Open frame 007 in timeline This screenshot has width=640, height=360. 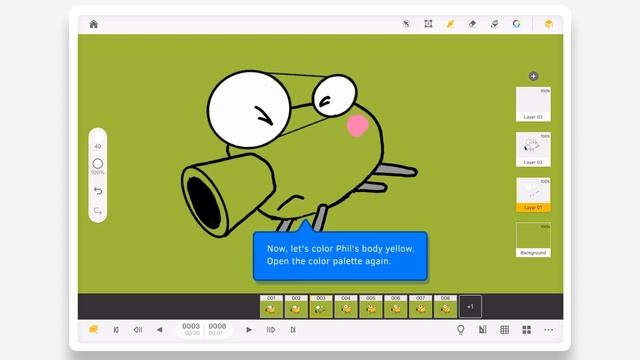(x=421, y=307)
